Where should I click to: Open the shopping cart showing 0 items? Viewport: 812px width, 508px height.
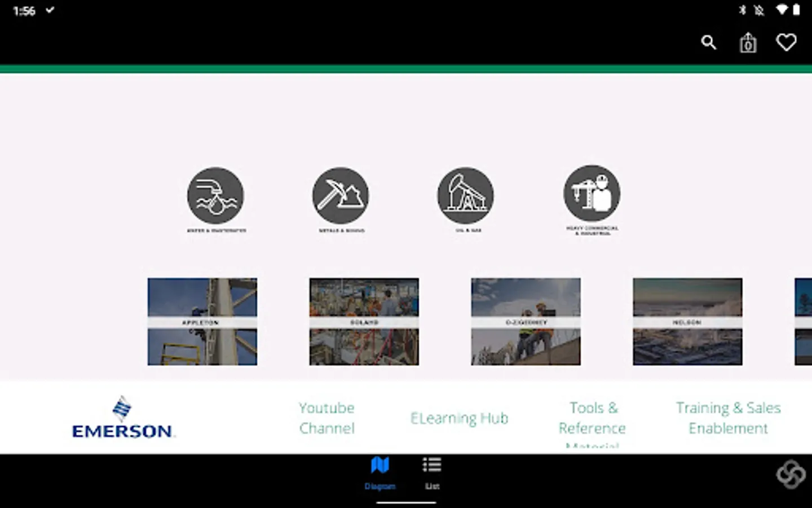click(x=747, y=42)
